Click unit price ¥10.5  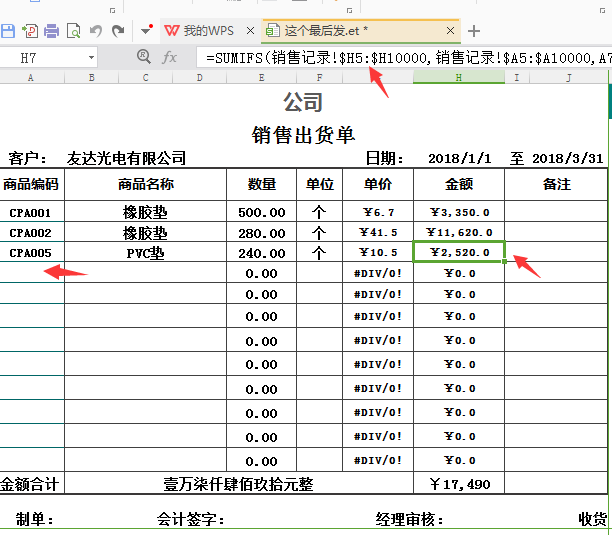click(378, 252)
